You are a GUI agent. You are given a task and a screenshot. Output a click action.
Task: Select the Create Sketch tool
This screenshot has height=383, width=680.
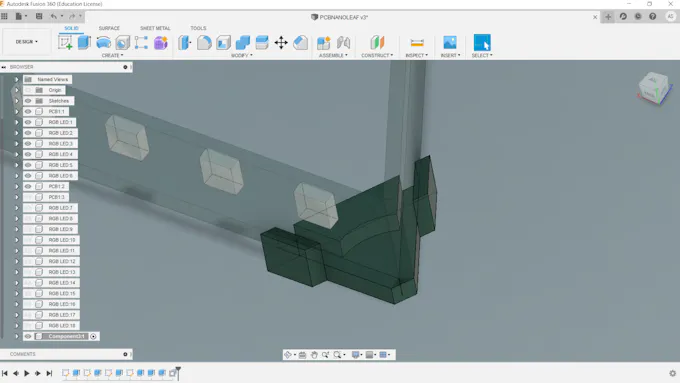(65, 43)
